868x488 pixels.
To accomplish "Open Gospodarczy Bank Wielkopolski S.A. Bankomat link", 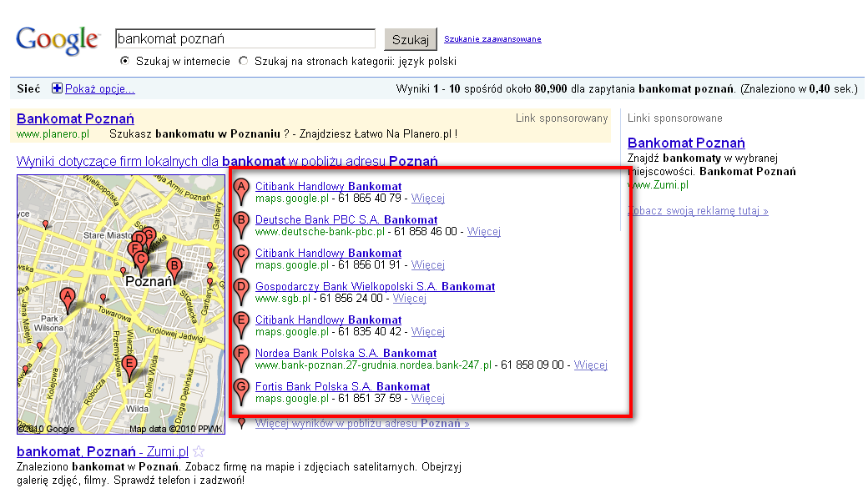I will coord(375,286).
